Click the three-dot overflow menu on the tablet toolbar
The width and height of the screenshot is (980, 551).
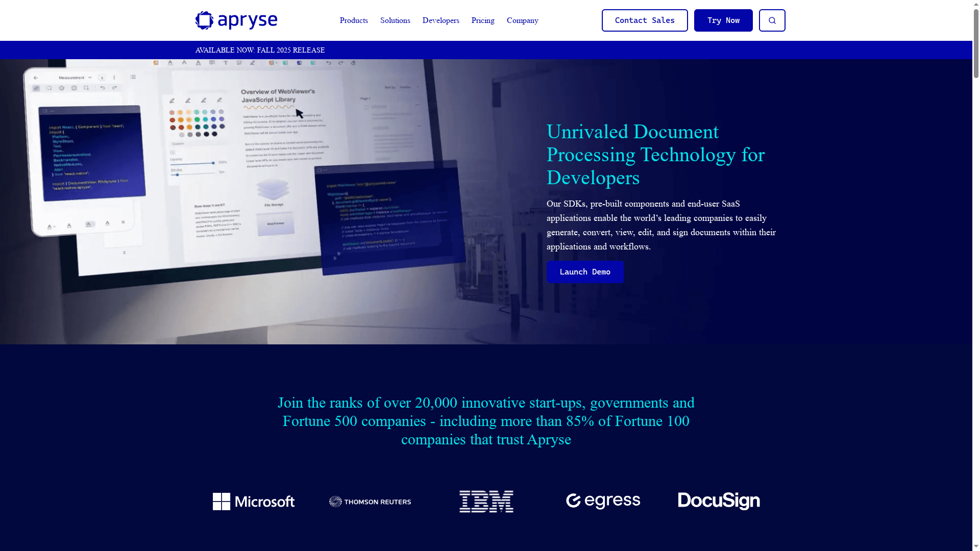coord(114,78)
